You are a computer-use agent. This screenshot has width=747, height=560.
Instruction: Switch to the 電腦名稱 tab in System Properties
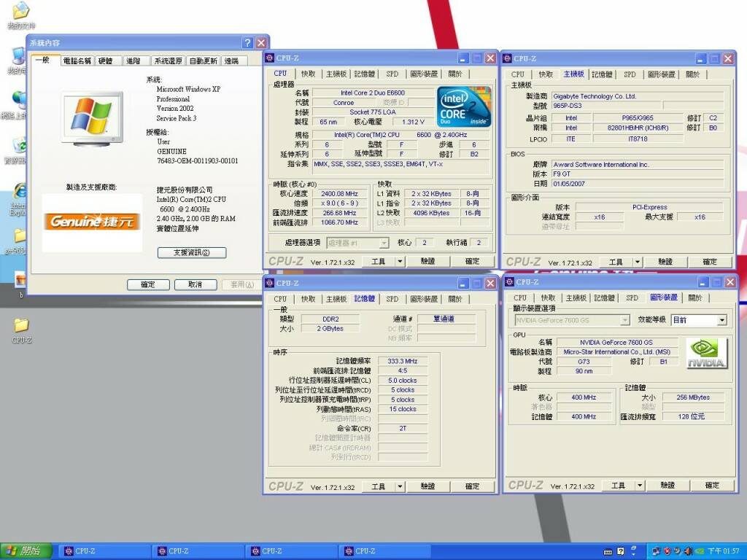77,61
